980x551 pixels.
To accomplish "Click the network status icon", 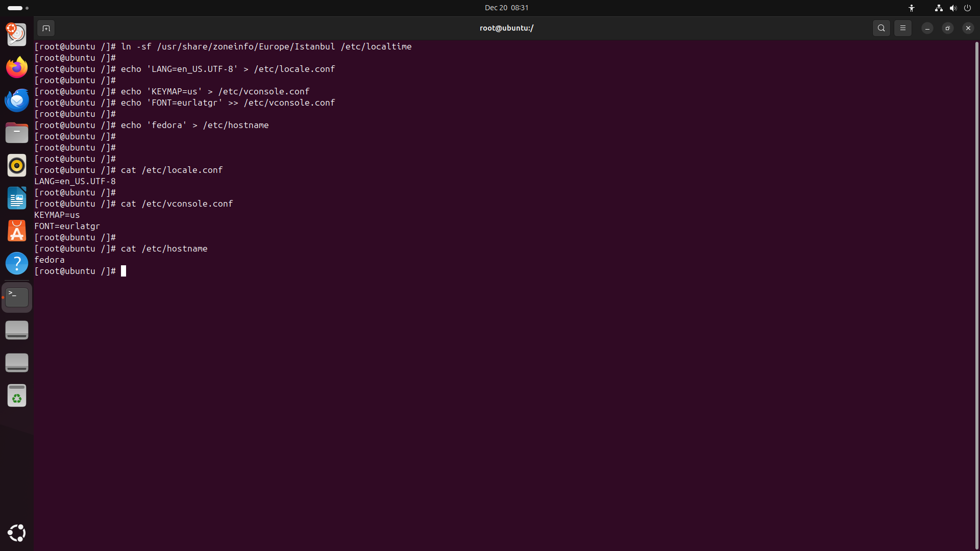I will (939, 8).
